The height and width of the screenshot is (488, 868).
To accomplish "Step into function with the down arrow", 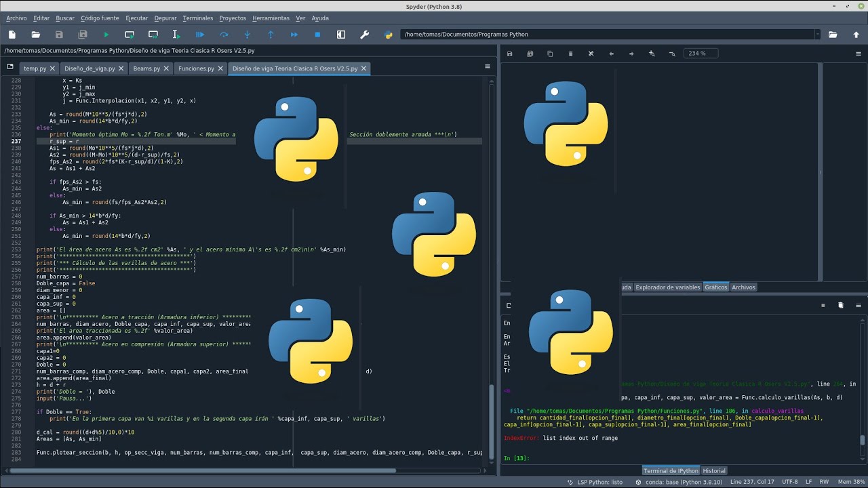I will click(x=247, y=35).
